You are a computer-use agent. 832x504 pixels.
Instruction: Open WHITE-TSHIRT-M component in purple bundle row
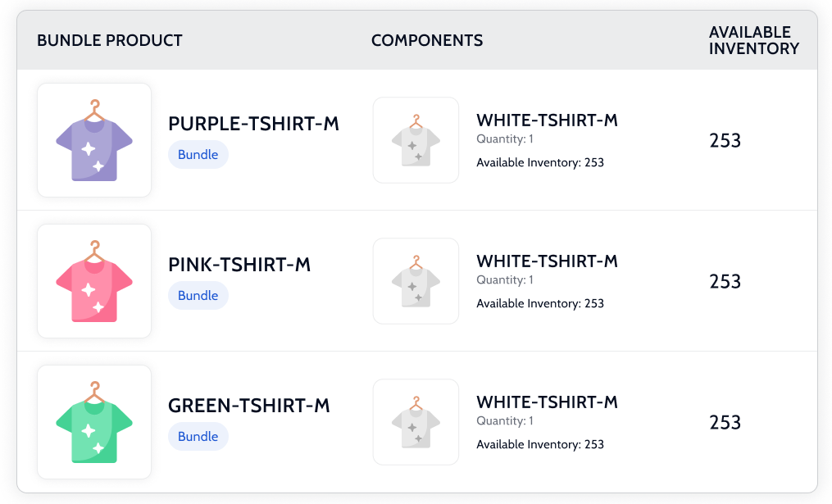[547, 120]
